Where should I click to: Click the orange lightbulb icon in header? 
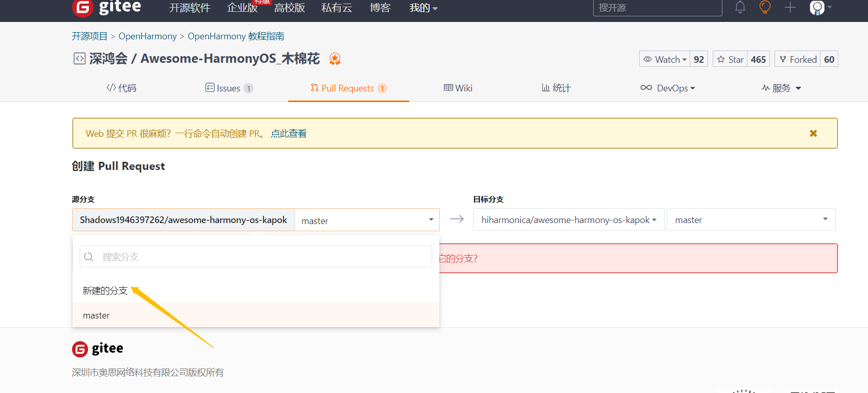765,7
